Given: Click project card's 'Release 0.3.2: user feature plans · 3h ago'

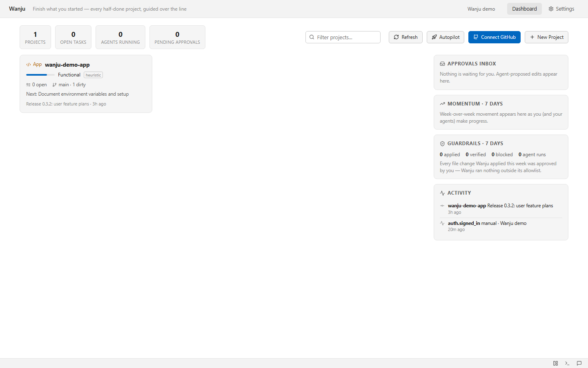Looking at the screenshot, I should click(x=66, y=104).
